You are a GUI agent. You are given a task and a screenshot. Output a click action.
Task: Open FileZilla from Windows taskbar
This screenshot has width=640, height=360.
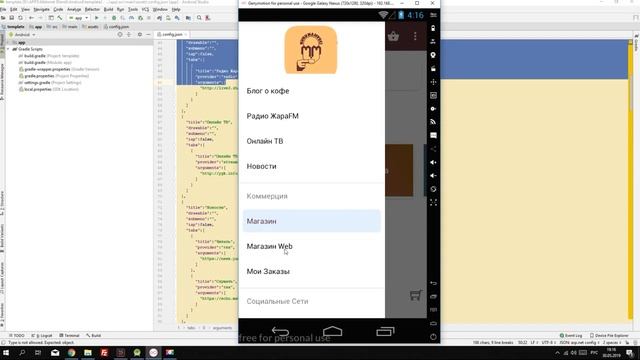click(104, 353)
